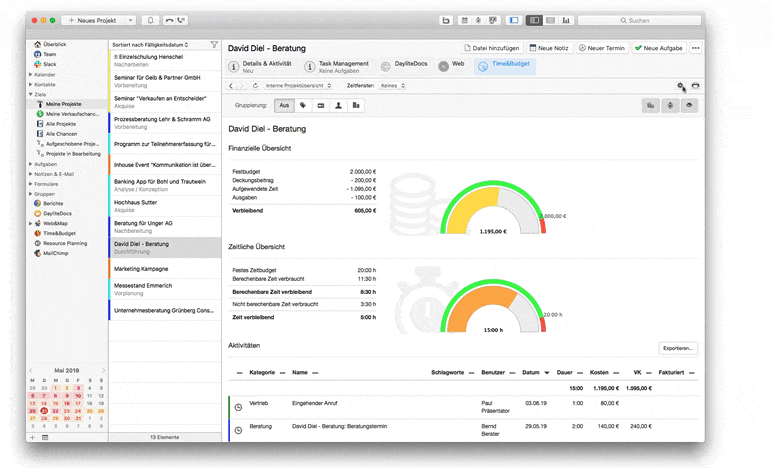Click the Suchen search field
Screen dimensions: 772x468
639,20
